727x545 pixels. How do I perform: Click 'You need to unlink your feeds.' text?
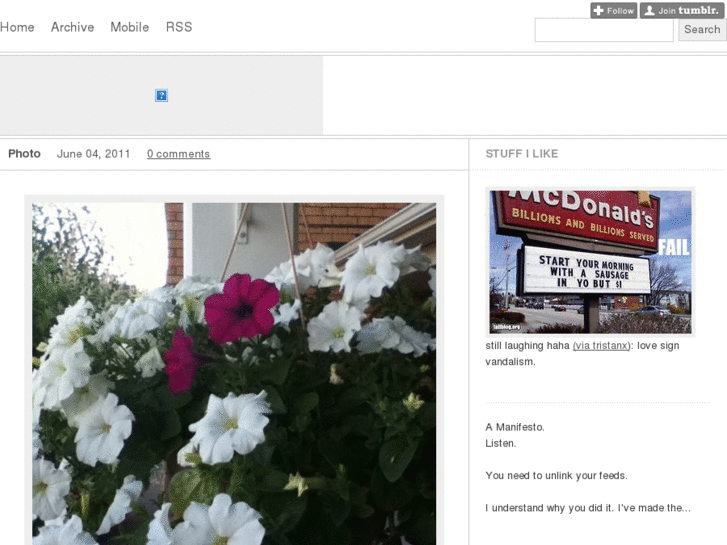point(556,476)
